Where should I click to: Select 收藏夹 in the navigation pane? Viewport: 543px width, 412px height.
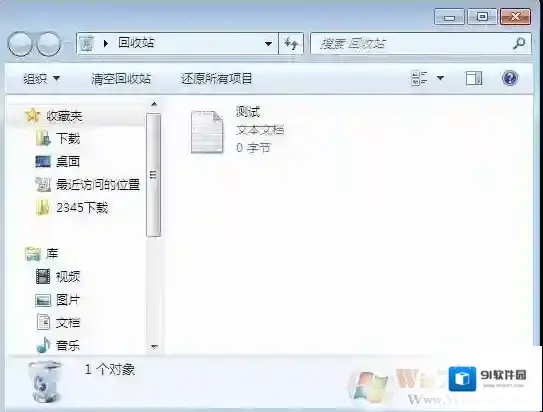coord(64,116)
